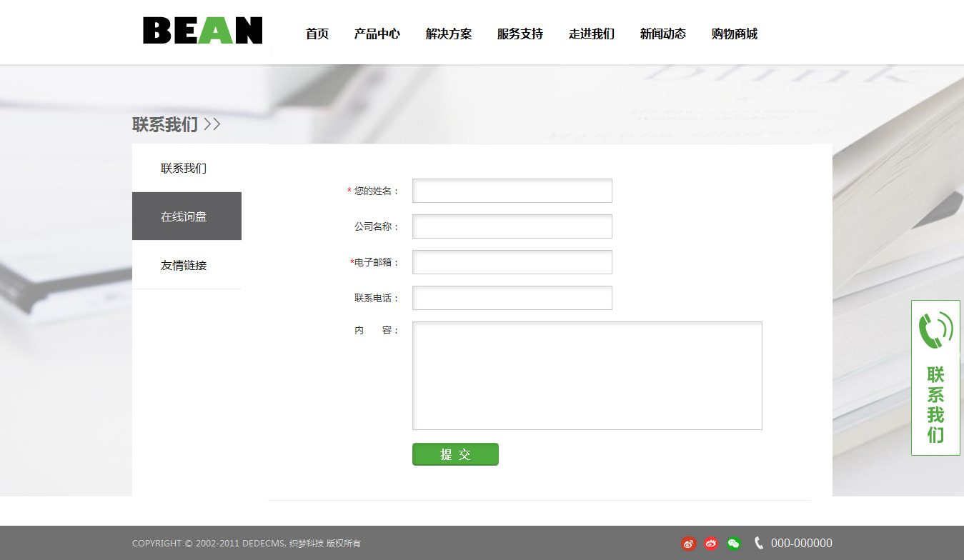The width and height of the screenshot is (964, 560).
Task: Click the BEAN logo in the header
Action: [x=203, y=31]
